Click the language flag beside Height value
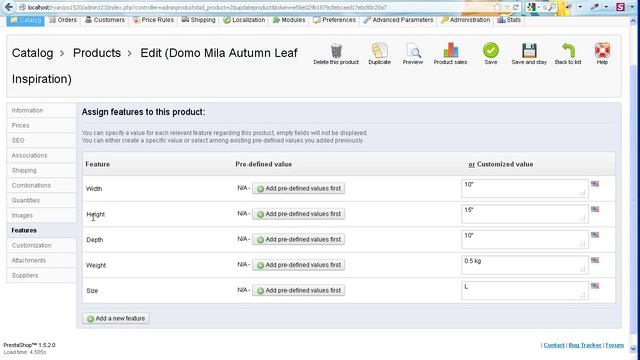Image resolution: width=640 pixels, height=360 pixels. [x=595, y=209]
